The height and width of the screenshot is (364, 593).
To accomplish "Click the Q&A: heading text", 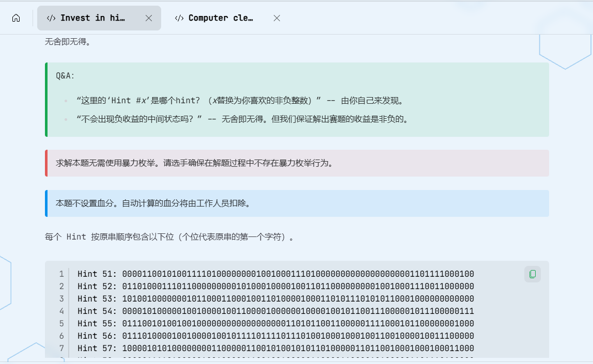I will pos(65,75).
